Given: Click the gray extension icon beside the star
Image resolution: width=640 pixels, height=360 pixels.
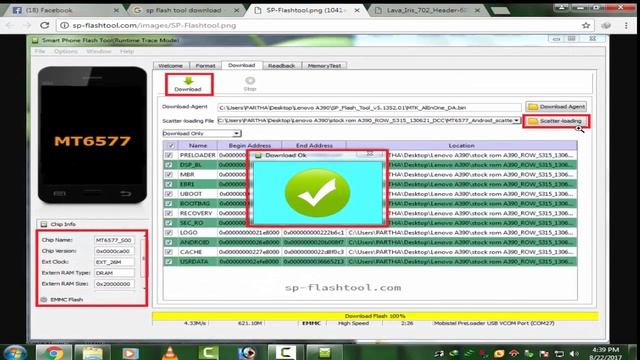Looking at the screenshot, I should [606, 25].
